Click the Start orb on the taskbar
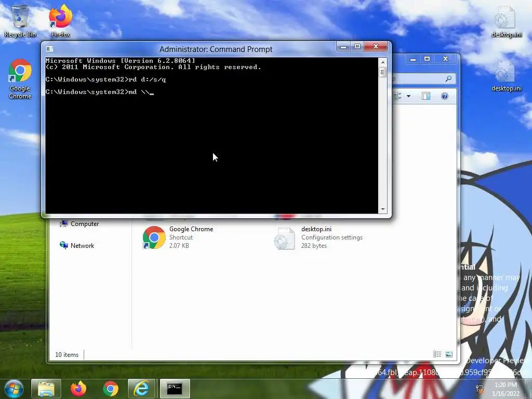Viewport: 532px width, 399px height. (x=14, y=389)
